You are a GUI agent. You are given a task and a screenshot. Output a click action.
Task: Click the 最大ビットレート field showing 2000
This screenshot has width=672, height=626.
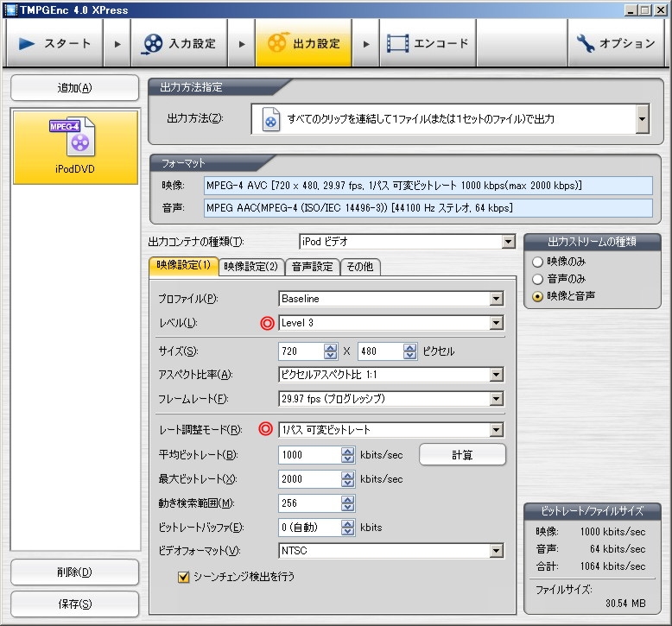point(310,479)
